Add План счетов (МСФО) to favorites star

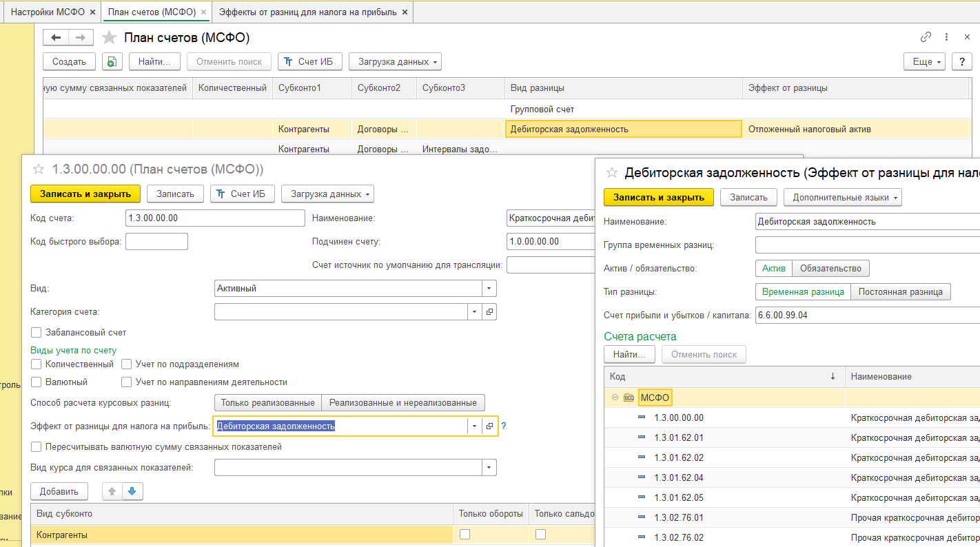tap(108, 38)
